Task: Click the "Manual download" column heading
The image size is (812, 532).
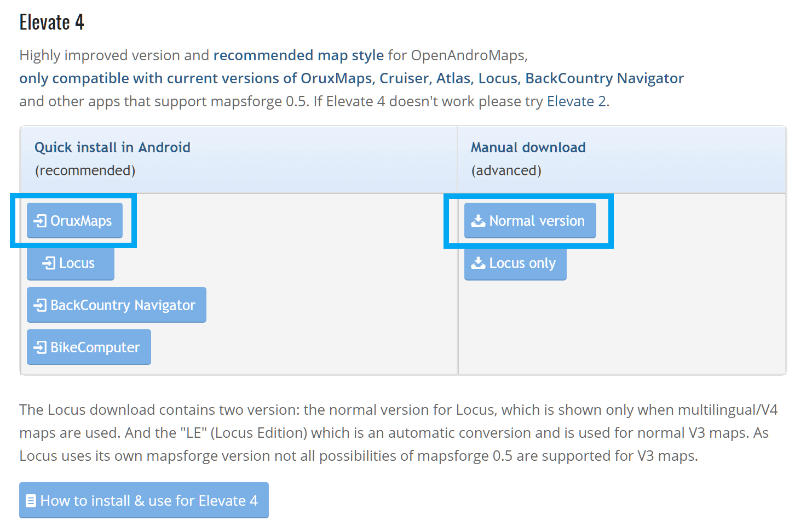Action: (x=528, y=147)
